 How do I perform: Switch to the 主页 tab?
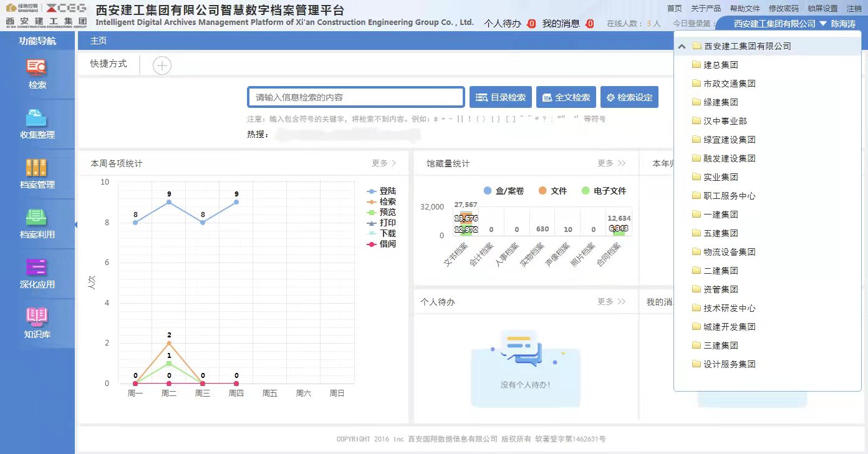click(99, 41)
